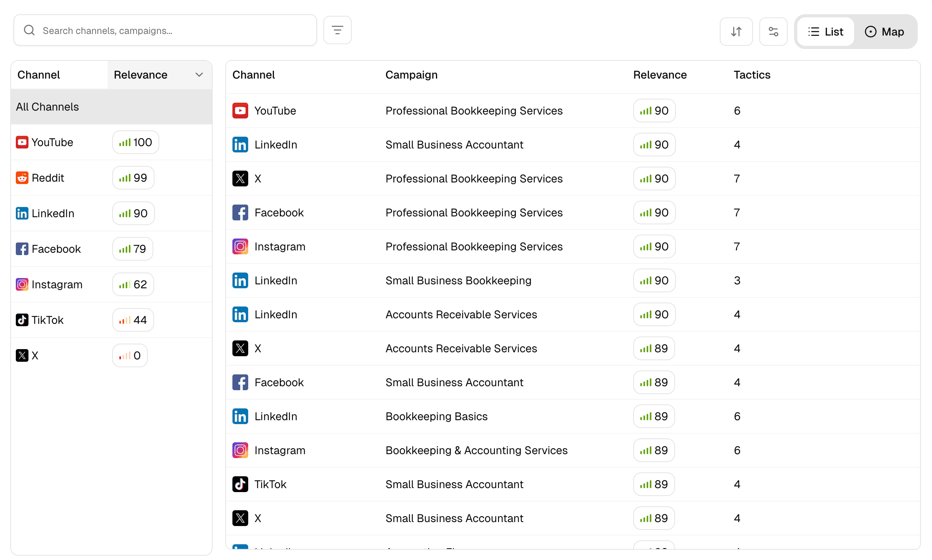The image size is (932, 560).
Task: Click the search magnifier icon
Action: [x=29, y=30]
